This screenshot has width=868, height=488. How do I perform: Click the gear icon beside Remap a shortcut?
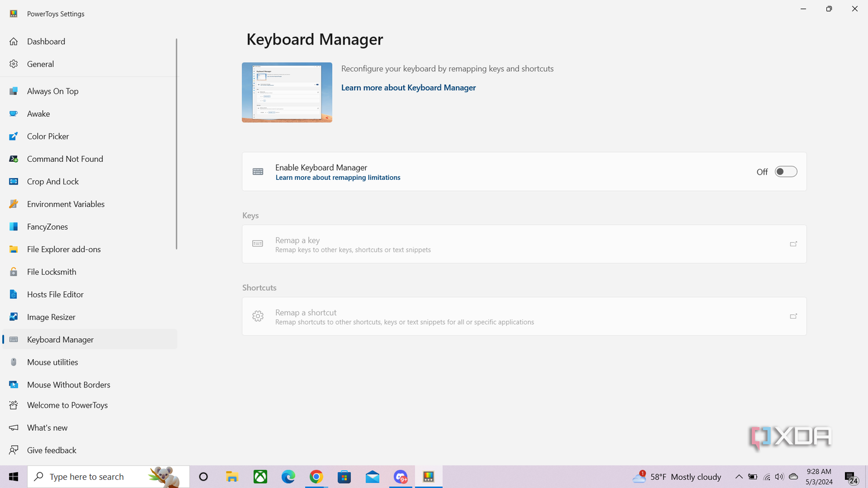coord(258,316)
